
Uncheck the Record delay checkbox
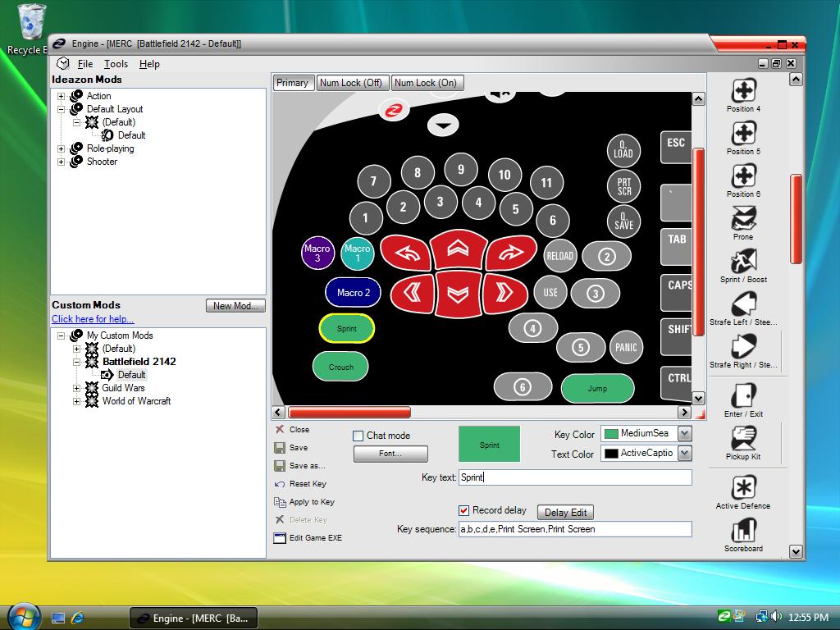point(464,510)
